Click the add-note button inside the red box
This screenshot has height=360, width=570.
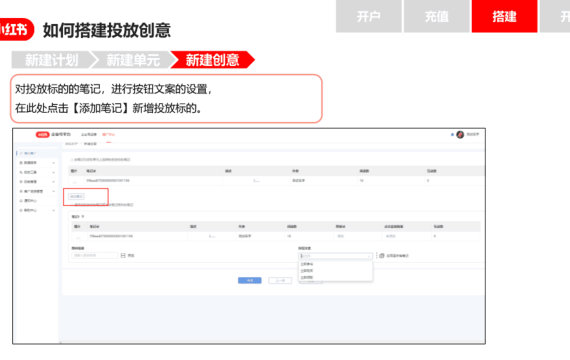pyautogui.click(x=76, y=196)
